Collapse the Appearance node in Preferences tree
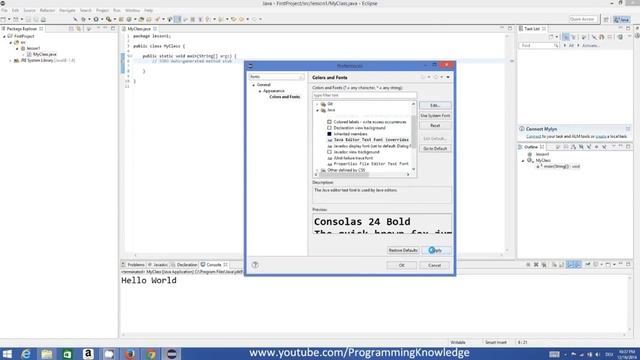The width and height of the screenshot is (640, 360). coord(260,91)
